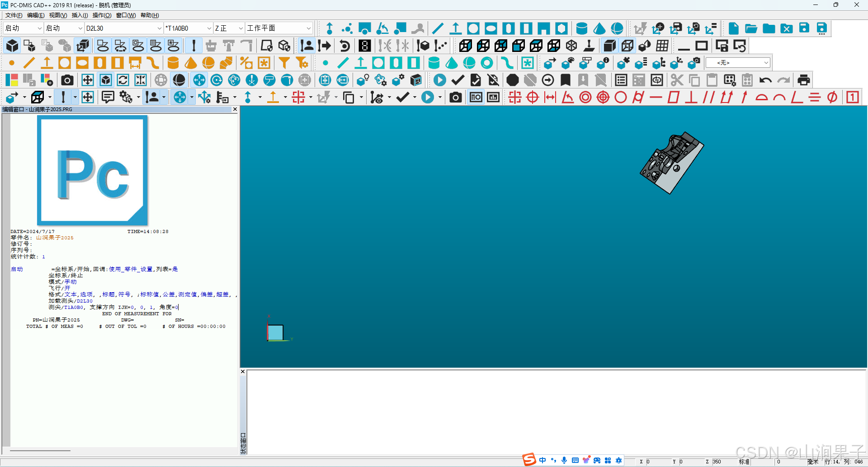868x467 pixels.
Task: Click the new file document icon
Action: (733, 28)
